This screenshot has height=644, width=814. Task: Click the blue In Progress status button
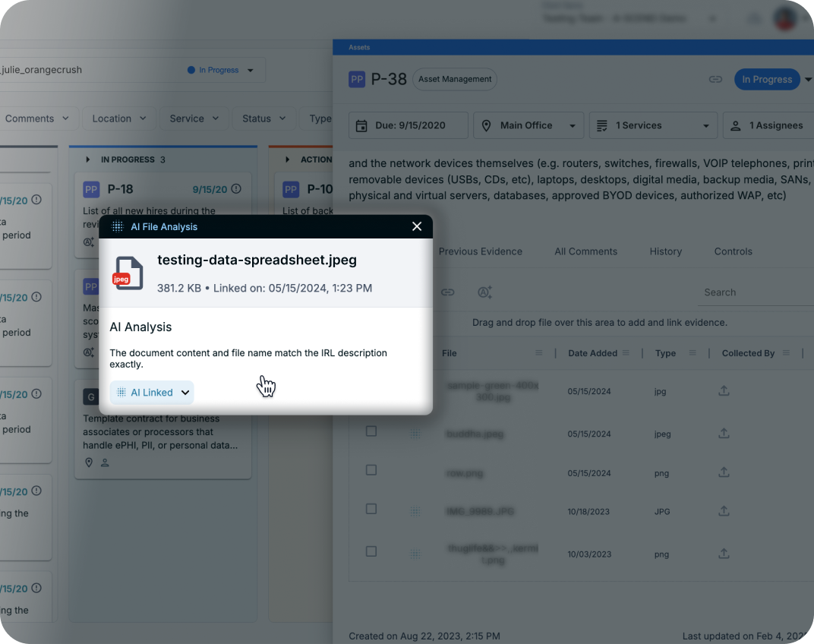767,80
